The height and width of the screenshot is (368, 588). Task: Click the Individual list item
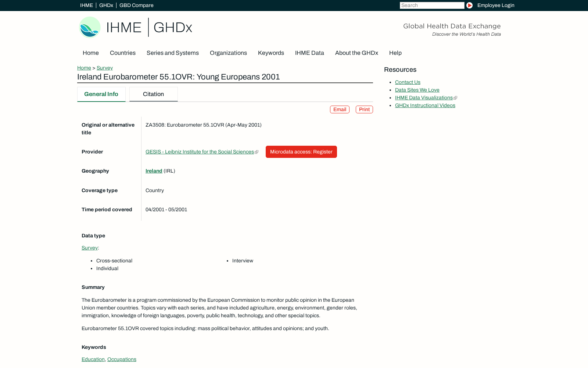click(107, 269)
